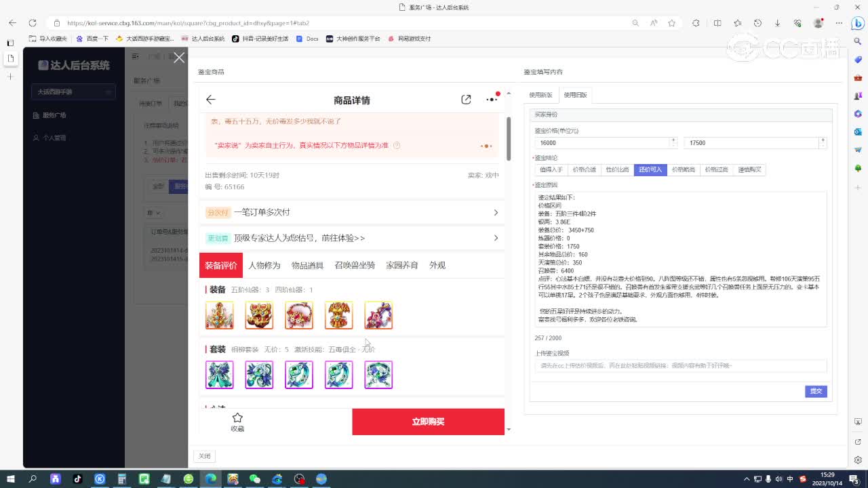Go back using the arrow beside 商品详情
Viewport: 868px width, 488px height.
tap(211, 100)
